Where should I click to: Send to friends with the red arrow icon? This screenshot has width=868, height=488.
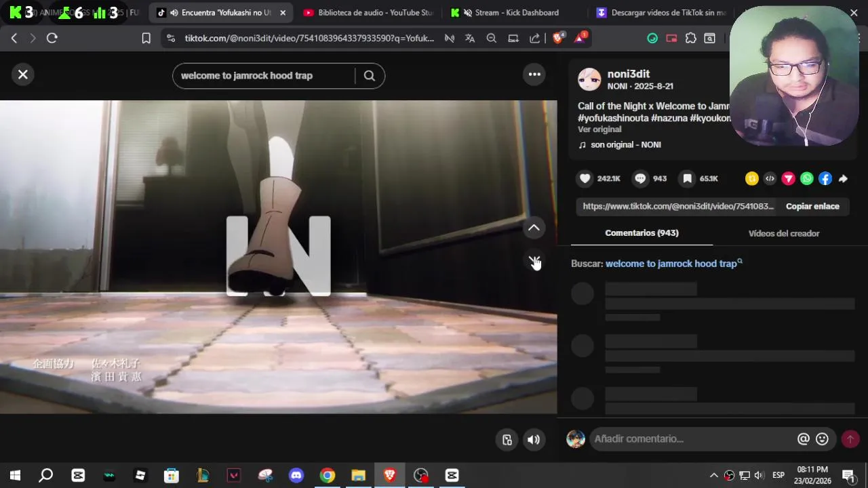(x=788, y=178)
